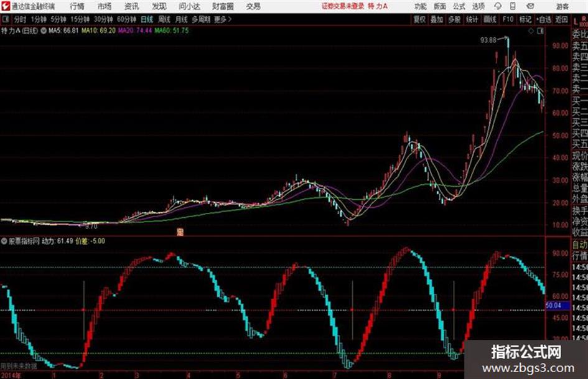Click the 复权 toolbar button

coord(419,19)
